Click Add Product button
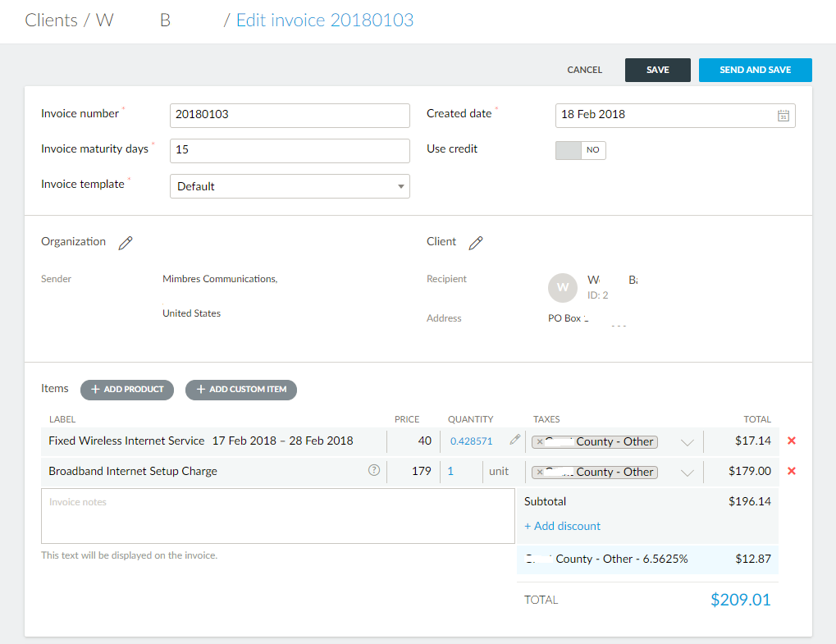 (127, 390)
